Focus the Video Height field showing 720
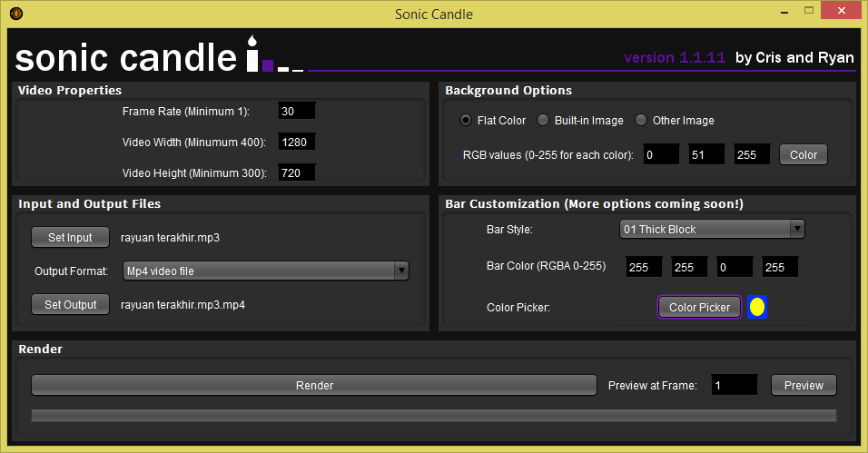 (x=297, y=172)
